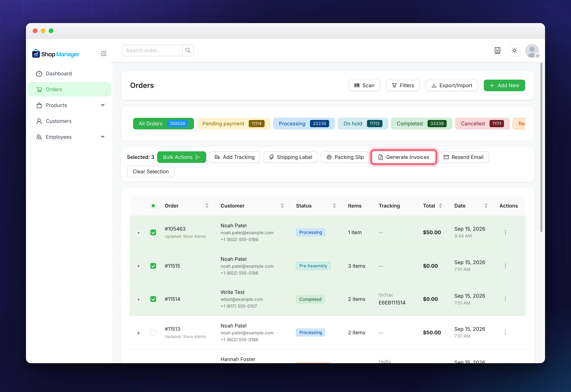Sort by the Order column
The height and width of the screenshot is (392, 571).
[207, 206]
